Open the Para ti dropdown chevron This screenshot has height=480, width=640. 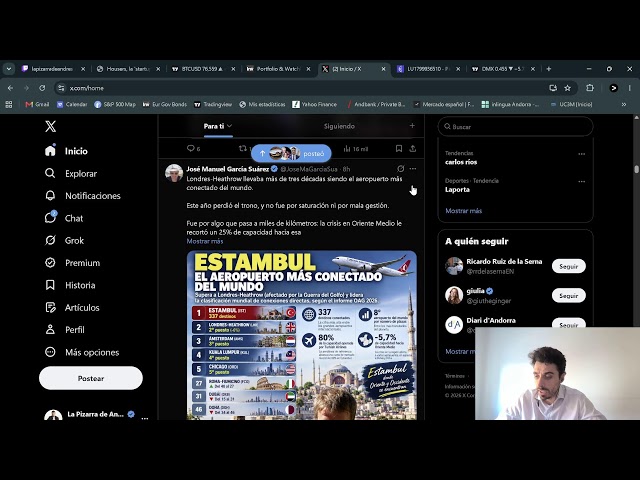click(230, 126)
